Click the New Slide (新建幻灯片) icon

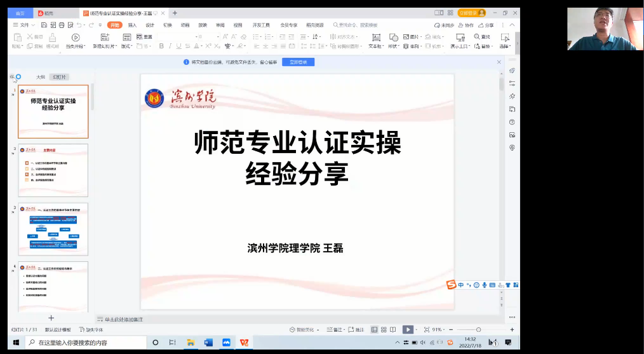tap(105, 37)
